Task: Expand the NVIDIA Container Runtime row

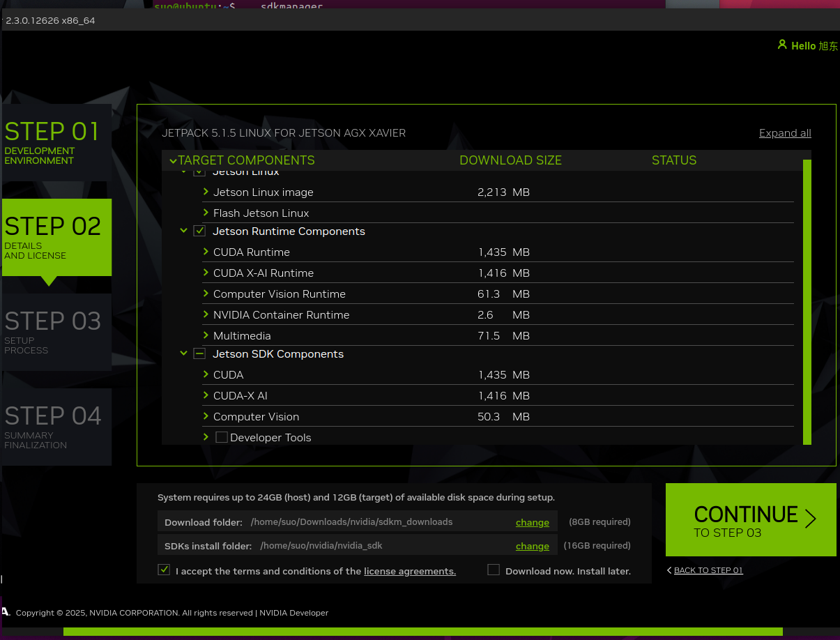Action: coord(206,314)
